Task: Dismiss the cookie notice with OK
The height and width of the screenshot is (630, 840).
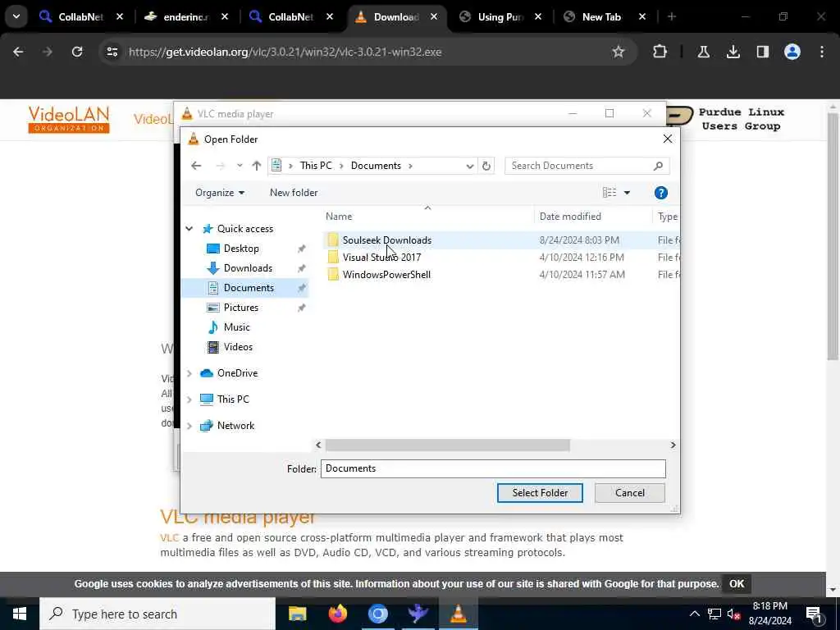Action: click(x=737, y=584)
